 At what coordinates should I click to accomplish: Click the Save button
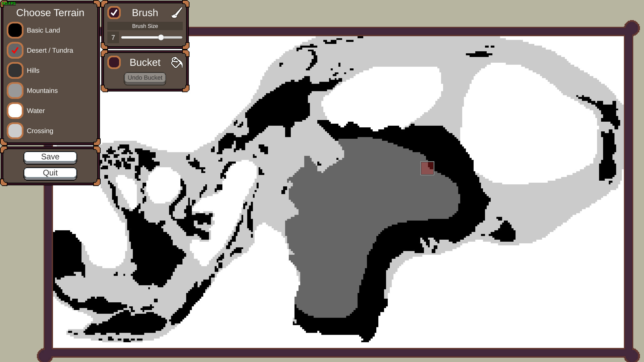[x=50, y=157]
